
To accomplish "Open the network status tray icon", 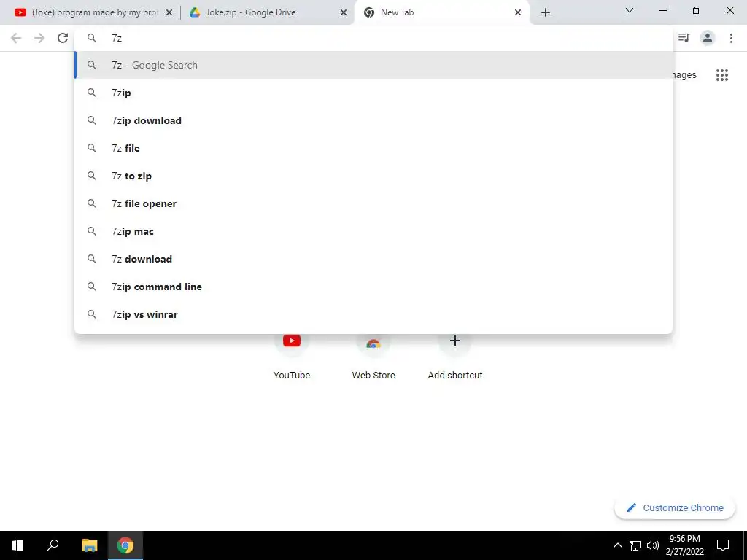I will [635, 545].
